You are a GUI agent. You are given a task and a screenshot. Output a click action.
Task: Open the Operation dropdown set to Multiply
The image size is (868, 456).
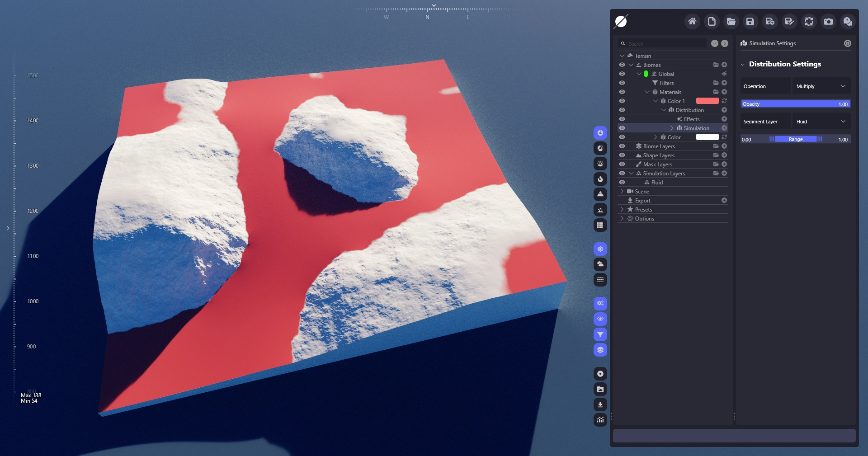(821, 86)
